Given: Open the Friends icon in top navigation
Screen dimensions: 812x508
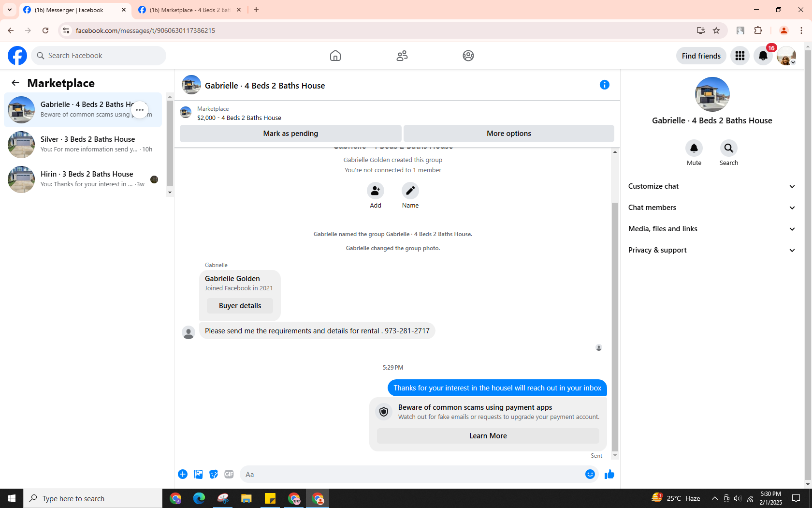Looking at the screenshot, I should (402, 56).
